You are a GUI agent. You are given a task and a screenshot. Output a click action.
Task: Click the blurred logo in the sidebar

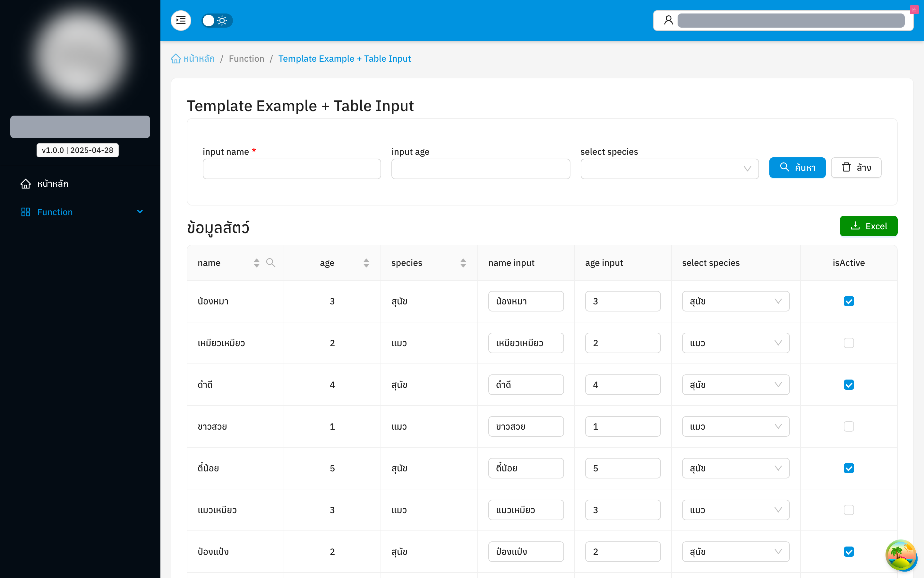coord(80,56)
